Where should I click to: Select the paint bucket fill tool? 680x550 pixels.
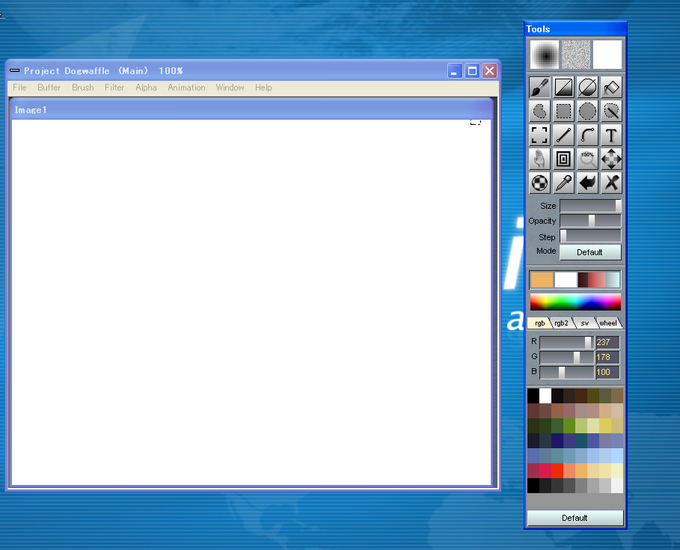tap(611, 87)
